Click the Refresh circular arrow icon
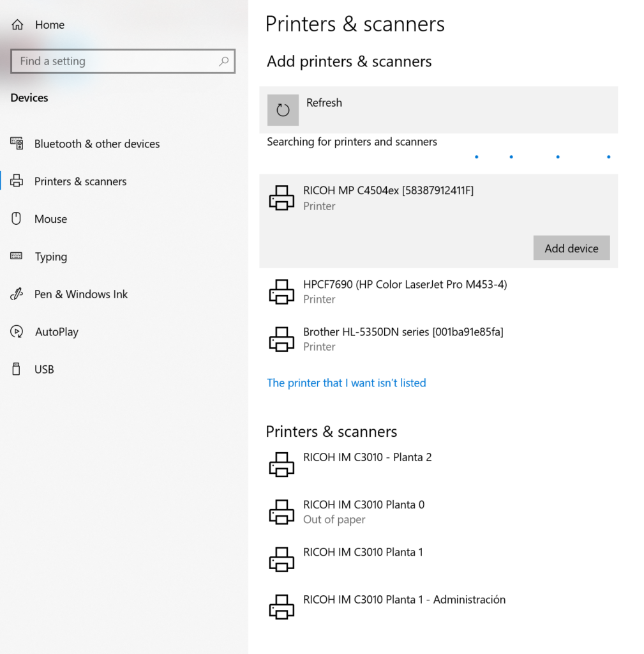 [x=283, y=110]
